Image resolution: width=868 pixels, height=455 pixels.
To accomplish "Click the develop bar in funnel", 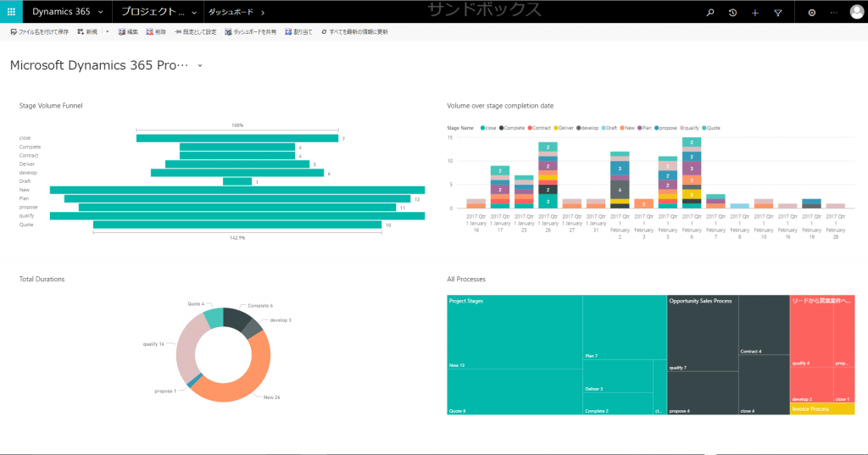I will tap(237, 173).
